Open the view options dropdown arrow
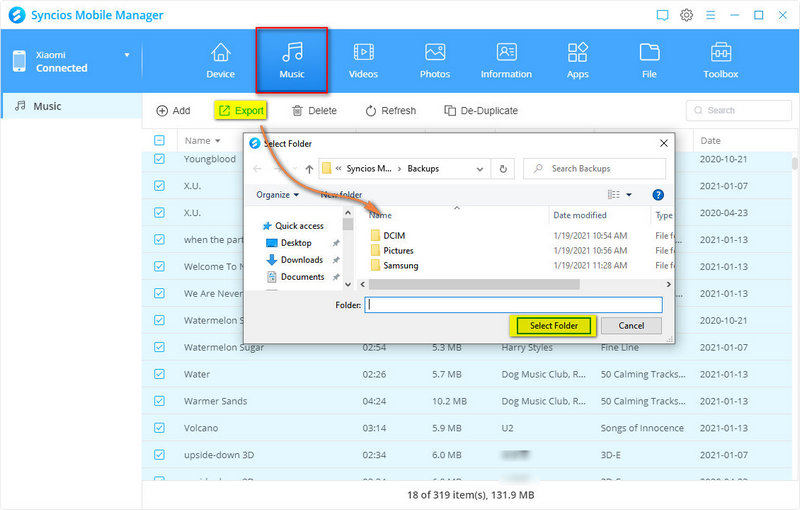The height and width of the screenshot is (510, 800). click(x=629, y=195)
